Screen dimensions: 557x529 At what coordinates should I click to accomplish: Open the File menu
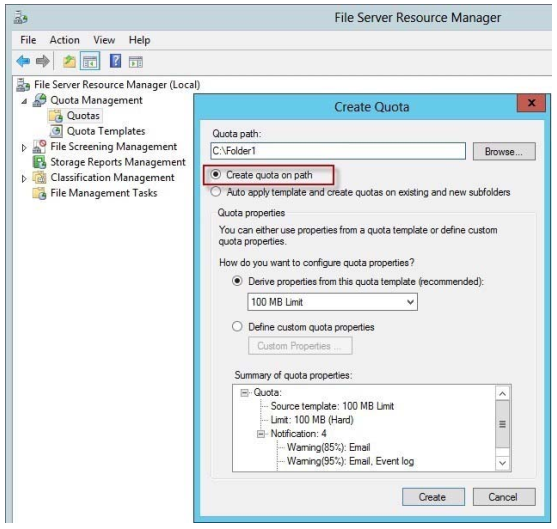28,40
